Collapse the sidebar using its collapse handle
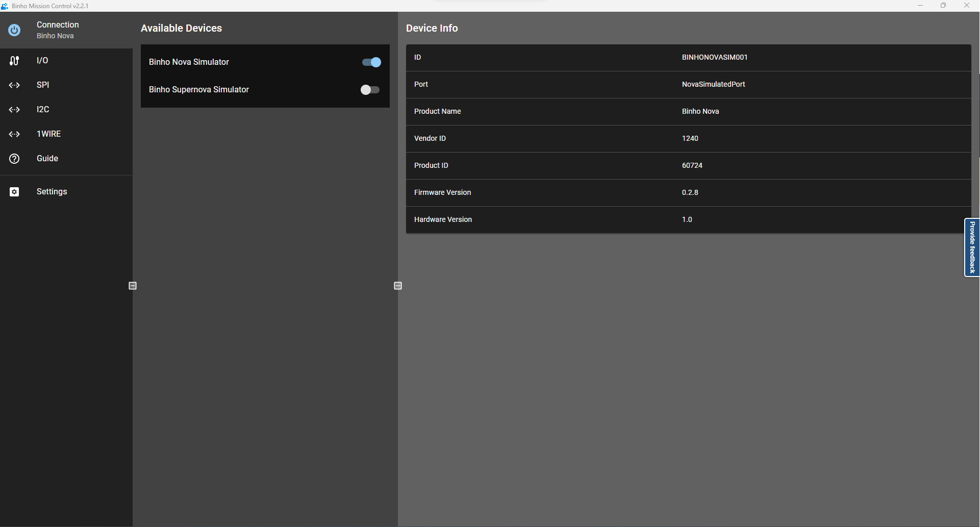The height and width of the screenshot is (527, 980). tap(133, 286)
